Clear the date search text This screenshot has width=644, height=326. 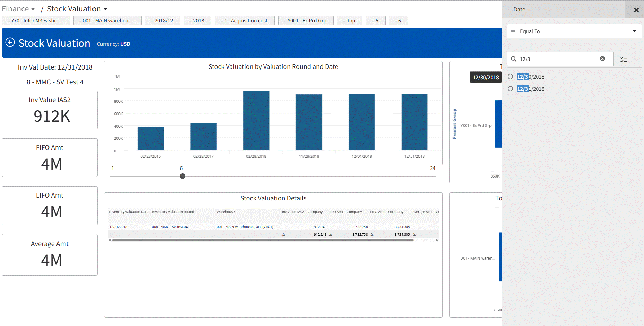[602, 59]
